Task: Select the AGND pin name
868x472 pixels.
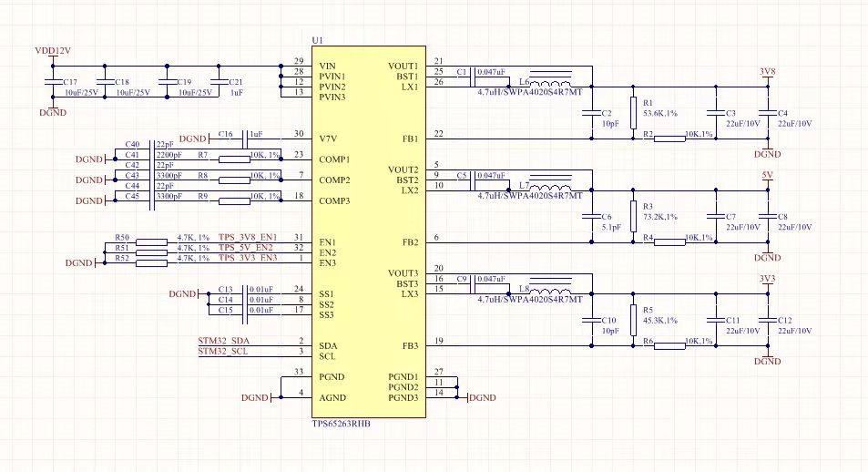Action: (x=332, y=398)
